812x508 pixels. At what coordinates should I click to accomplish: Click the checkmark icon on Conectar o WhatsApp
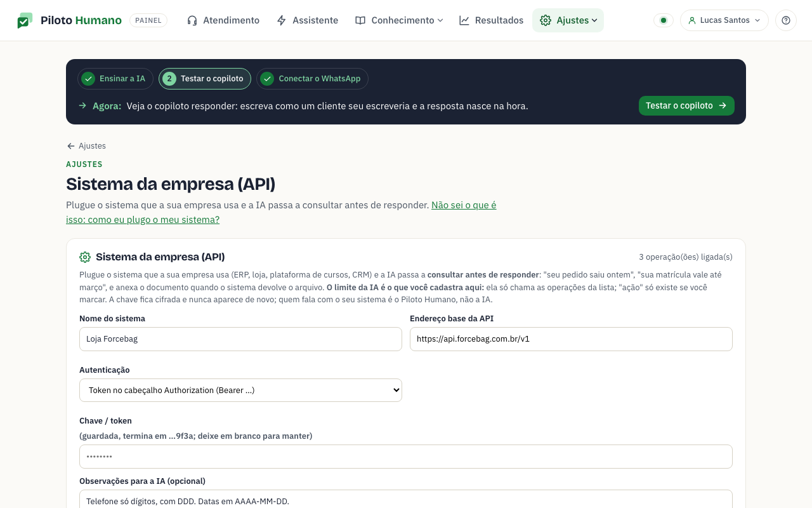(x=267, y=79)
